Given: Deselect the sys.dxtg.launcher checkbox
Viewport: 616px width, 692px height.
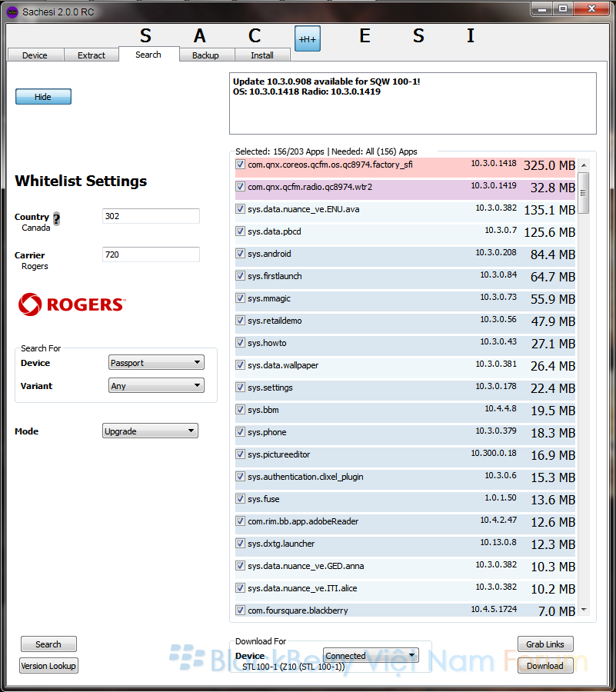Looking at the screenshot, I should (240, 544).
